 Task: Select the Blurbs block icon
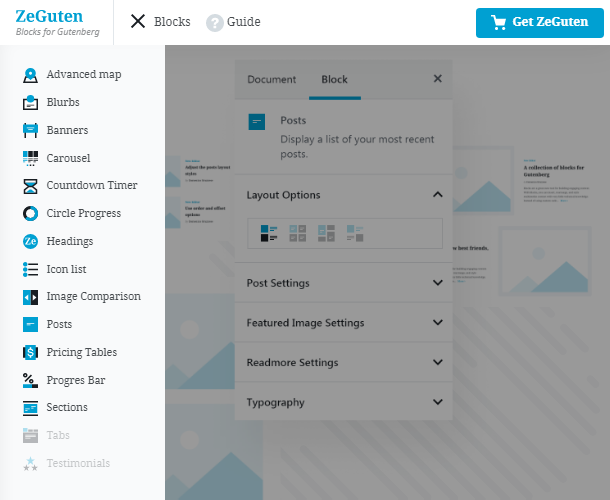[x=30, y=103]
